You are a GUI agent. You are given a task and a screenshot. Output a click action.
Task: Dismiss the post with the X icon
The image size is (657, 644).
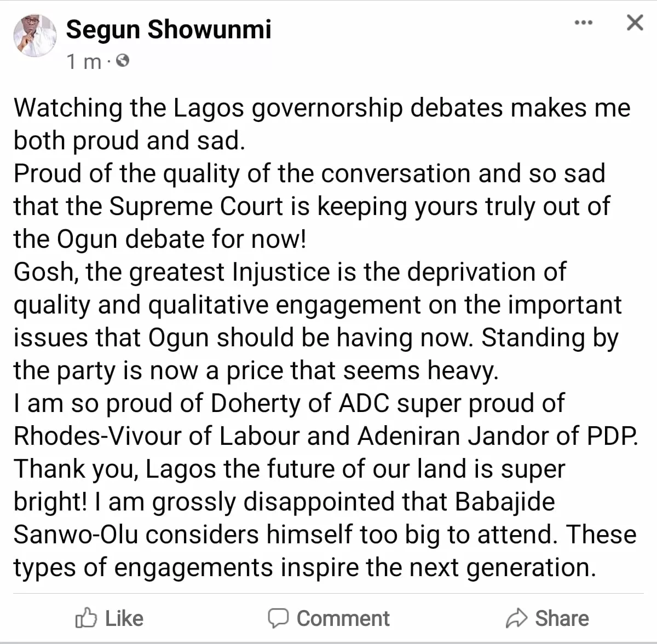coord(634,23)
